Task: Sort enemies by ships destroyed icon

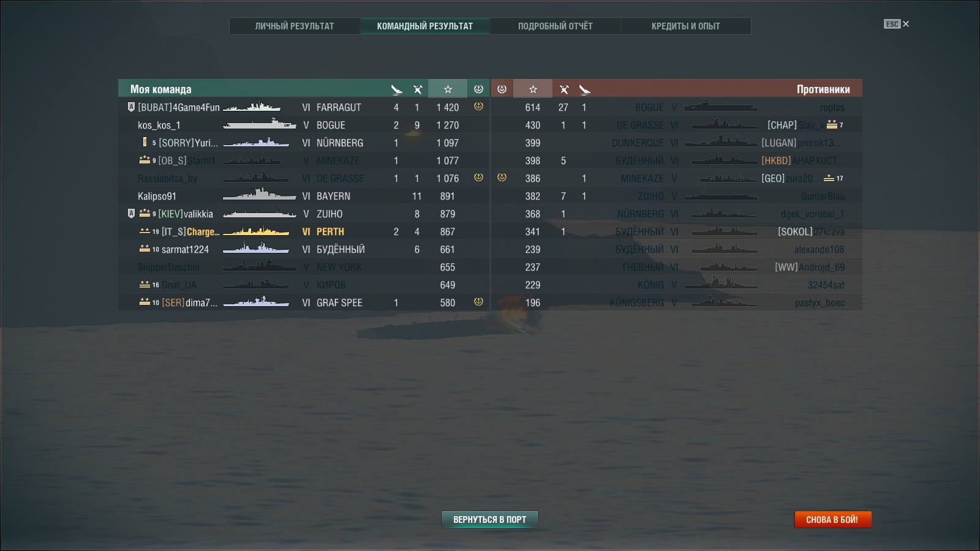Action: pyautogui.click(x=584, y=89)
